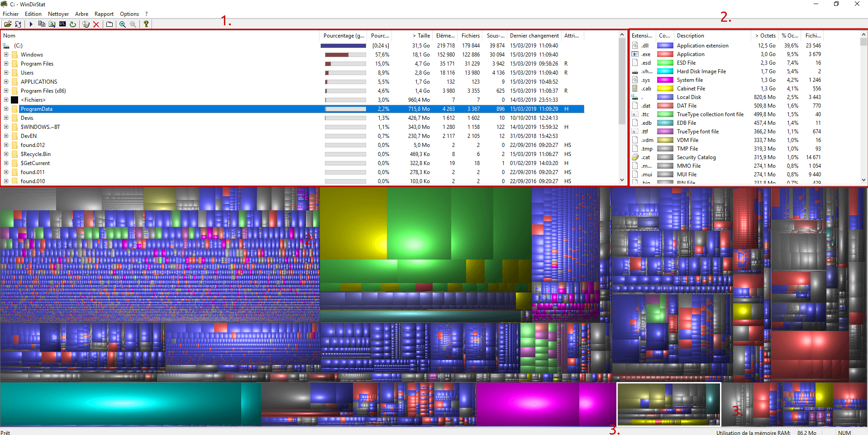The image size is (868, 435).
Task: Select the APPLICATIONS folder row
Action: (39, 82)
